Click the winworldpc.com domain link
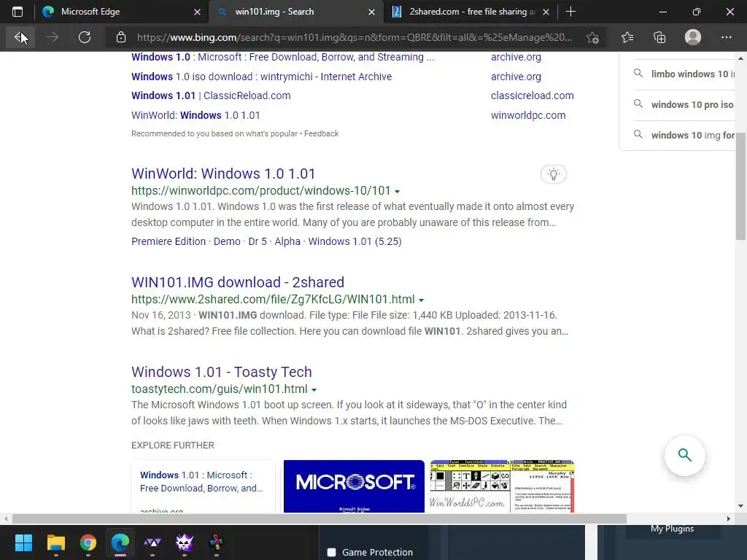747x560 pixels. (528, 115)
